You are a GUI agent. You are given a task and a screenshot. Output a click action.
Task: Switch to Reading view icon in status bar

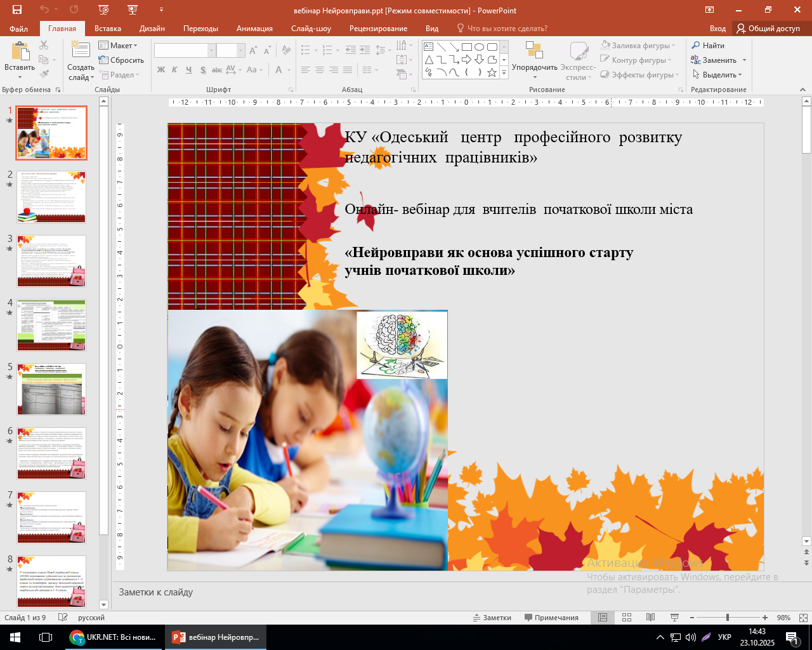click(x=650, y=618)
